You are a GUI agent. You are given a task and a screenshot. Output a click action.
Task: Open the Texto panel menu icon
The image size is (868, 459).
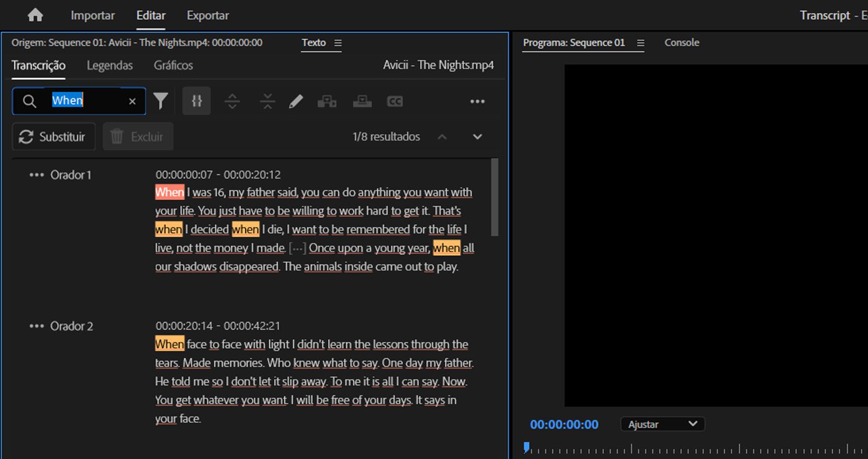click(x=338, y=43)
